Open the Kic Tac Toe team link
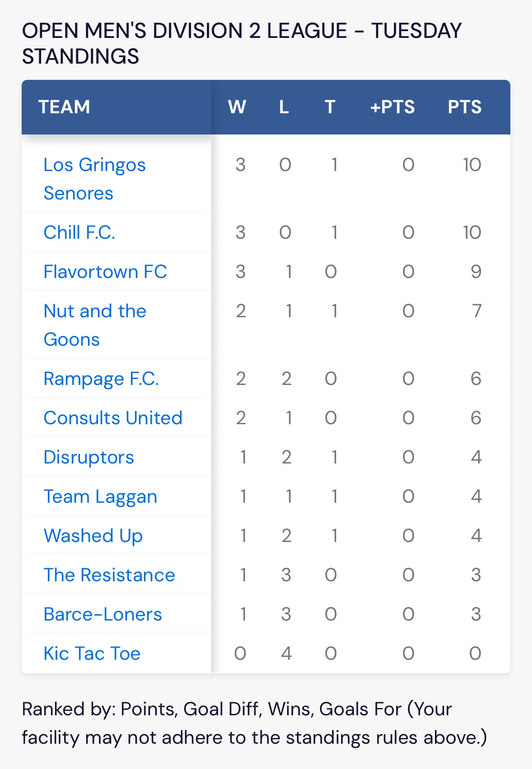532x769 pixels. click(x=92, y=653)
